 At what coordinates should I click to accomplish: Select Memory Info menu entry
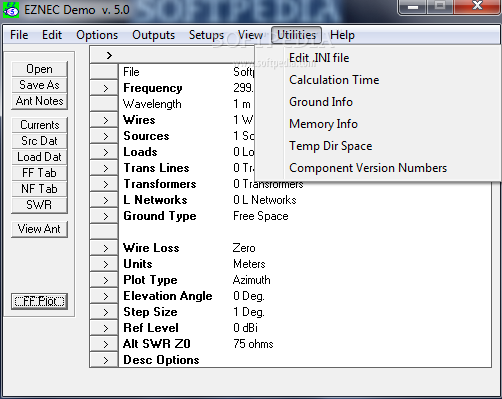pyautogui.click(x=377, y=124)
